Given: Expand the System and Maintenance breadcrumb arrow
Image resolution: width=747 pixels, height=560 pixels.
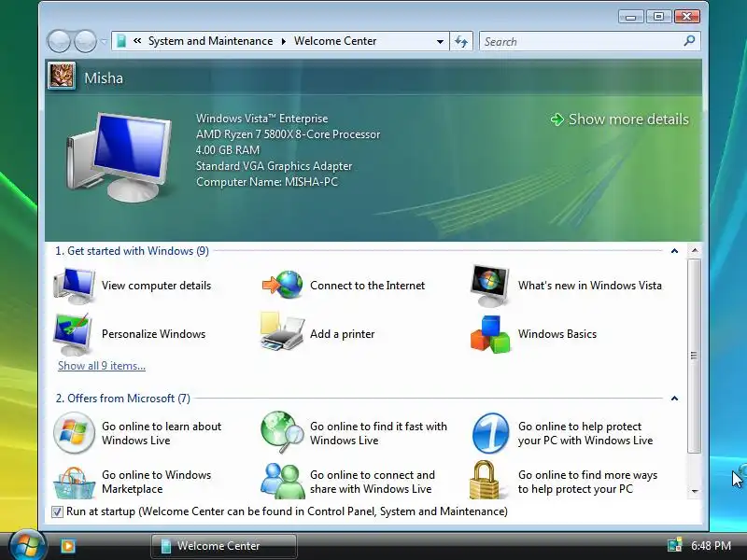Looking at the screenshot, I should 284,41.
